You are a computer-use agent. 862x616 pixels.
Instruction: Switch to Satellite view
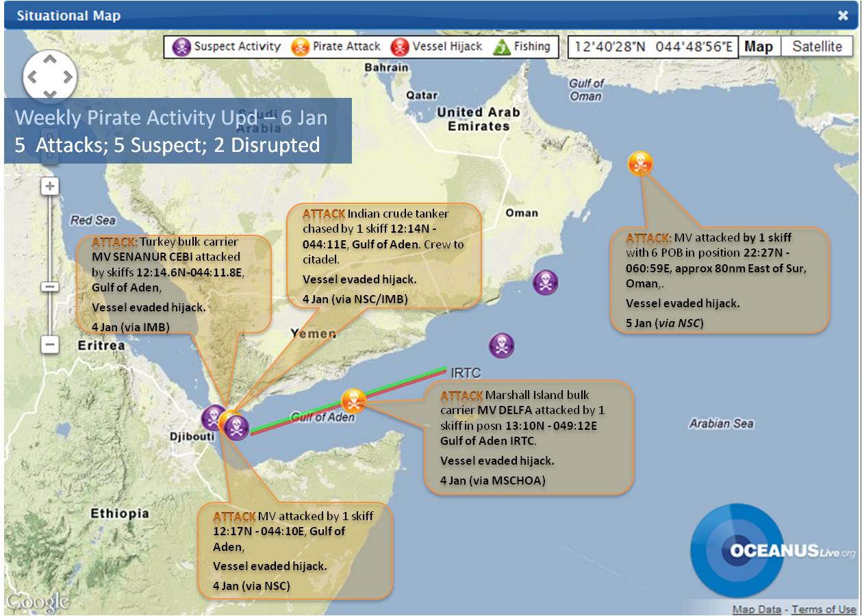click(x=817, y=47)
